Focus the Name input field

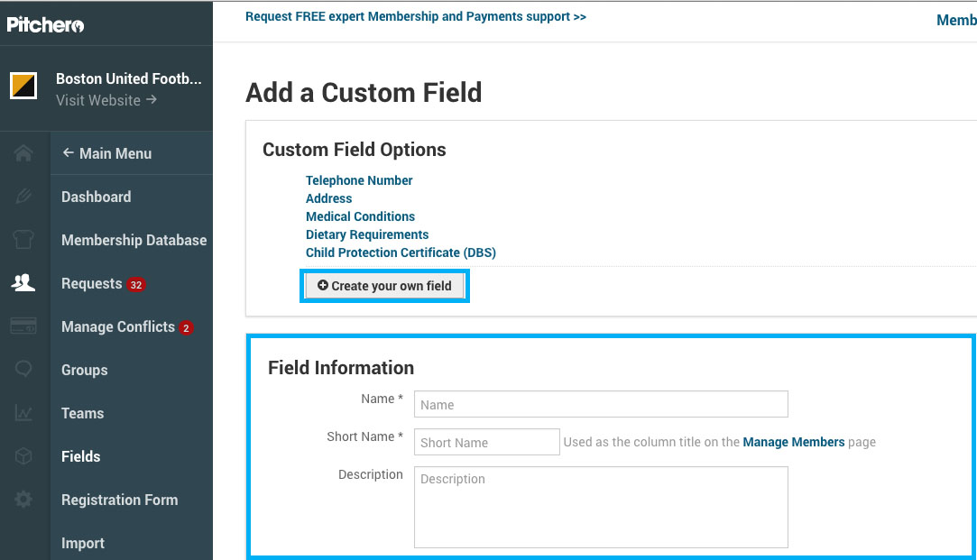(x=601, y=404)
